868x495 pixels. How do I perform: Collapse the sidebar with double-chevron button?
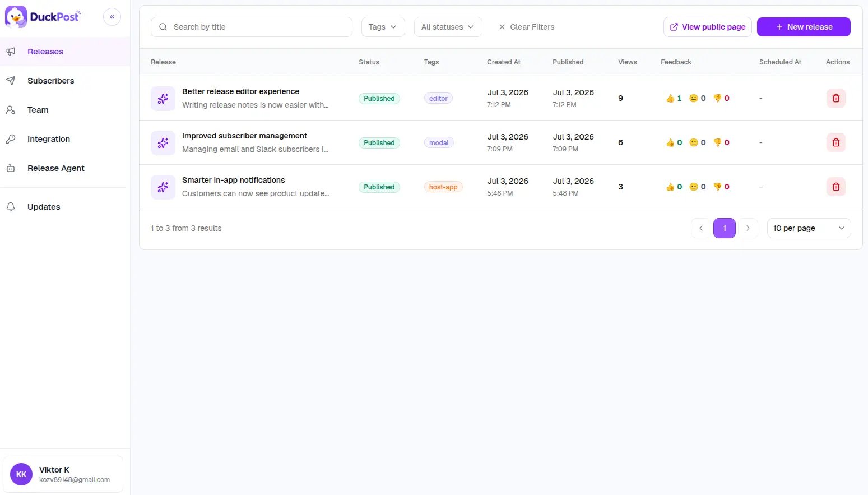112,17
